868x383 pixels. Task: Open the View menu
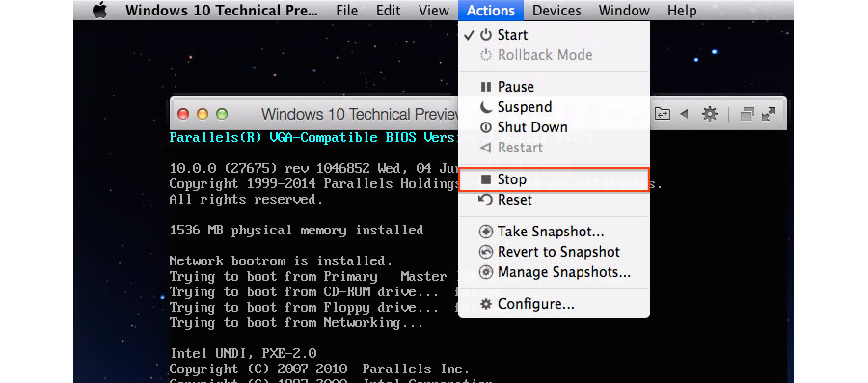[x=433, y=11]
